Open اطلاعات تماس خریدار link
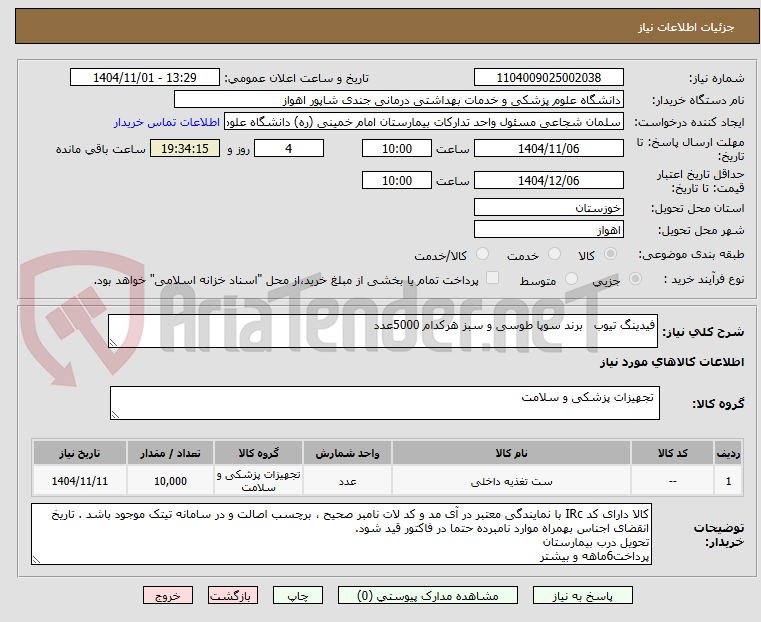Image resolution: width=761 pixels, height=622 pixels. point(167,122)
